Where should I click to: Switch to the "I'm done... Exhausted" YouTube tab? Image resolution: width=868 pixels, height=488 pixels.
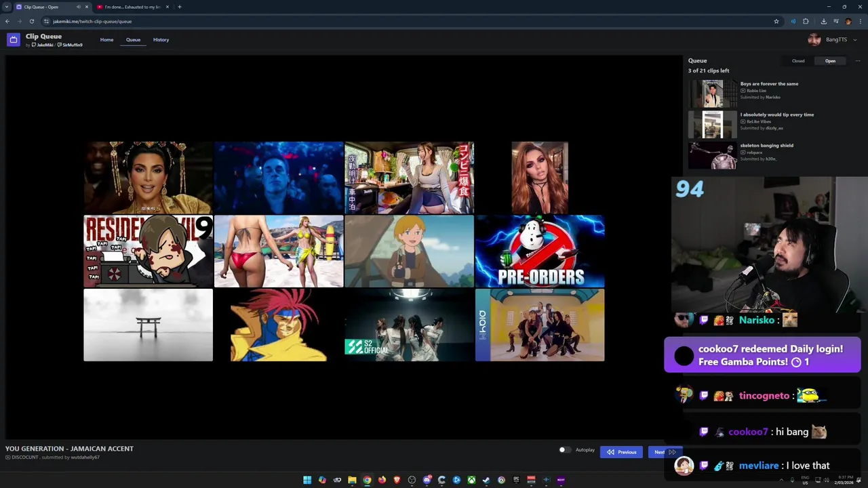tap(132, 7)
